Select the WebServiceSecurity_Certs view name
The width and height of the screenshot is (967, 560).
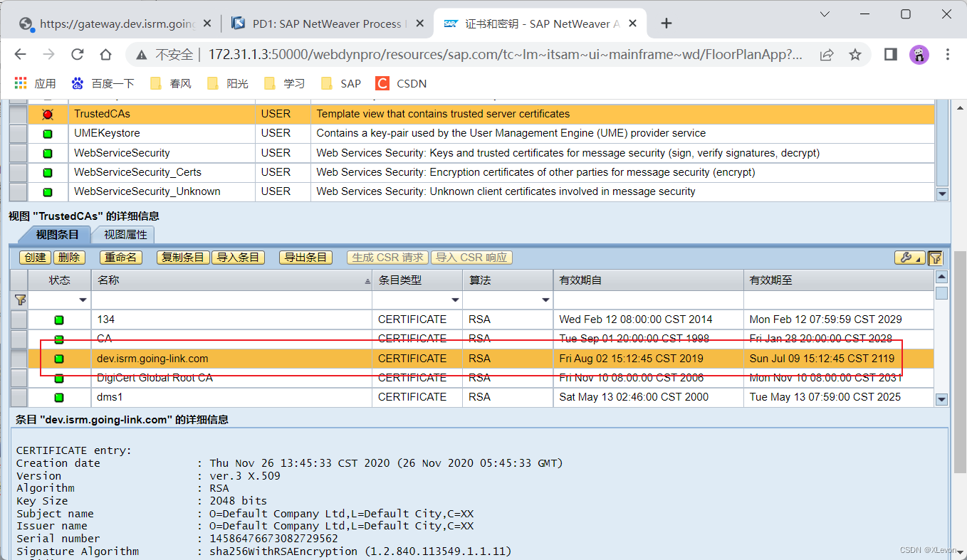(137, 172)
